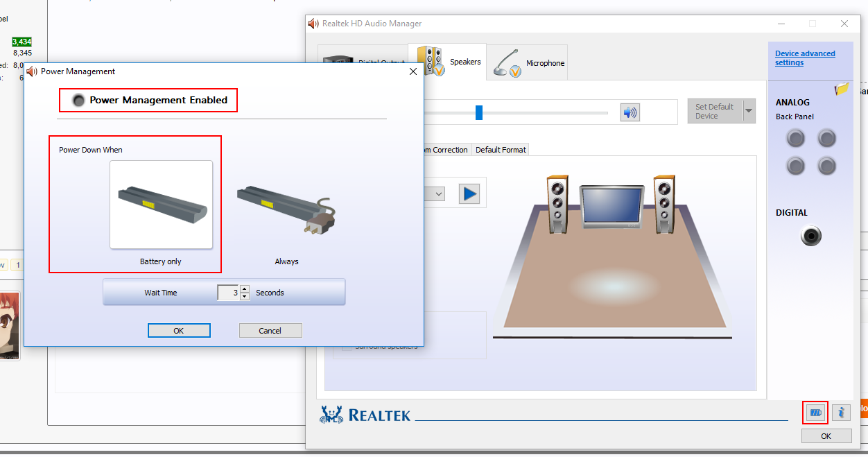Open the yellow connector settings folder icon
Image resolution: width=868 pixels, height=457 pixels.
coord(842,89)
